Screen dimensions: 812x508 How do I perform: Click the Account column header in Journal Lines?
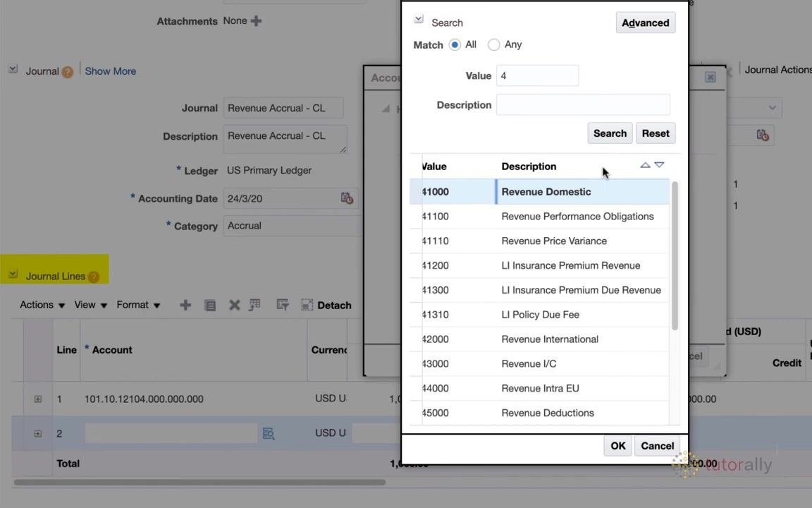(112, 350)
